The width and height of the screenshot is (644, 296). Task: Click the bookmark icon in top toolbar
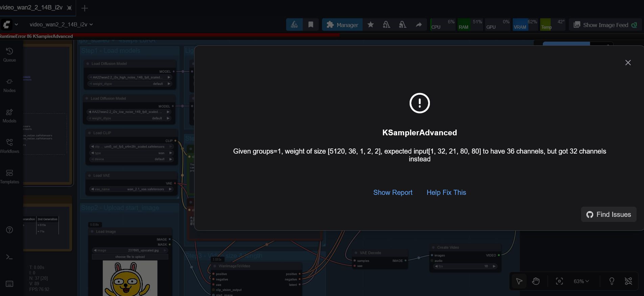click(310, 25)
